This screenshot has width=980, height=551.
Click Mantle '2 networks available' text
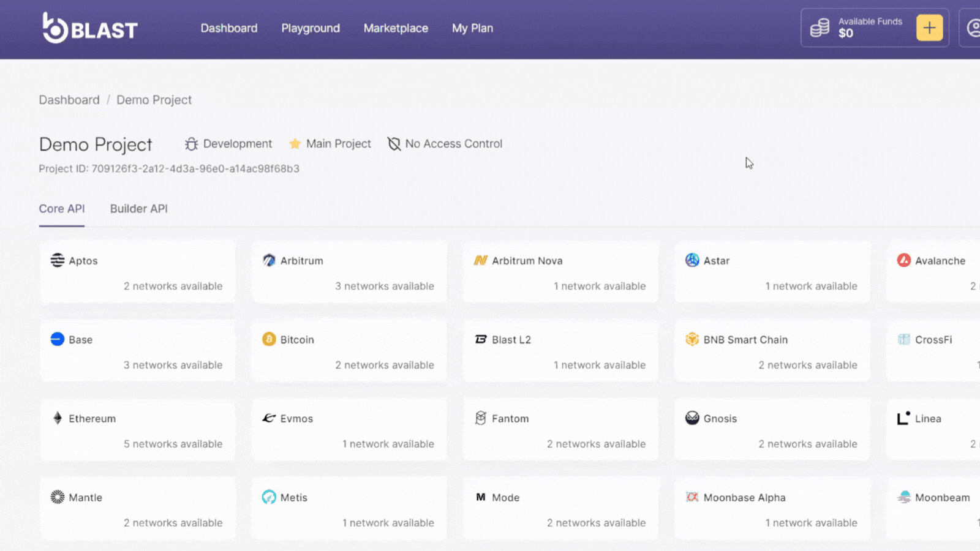(x=173, y=523)
